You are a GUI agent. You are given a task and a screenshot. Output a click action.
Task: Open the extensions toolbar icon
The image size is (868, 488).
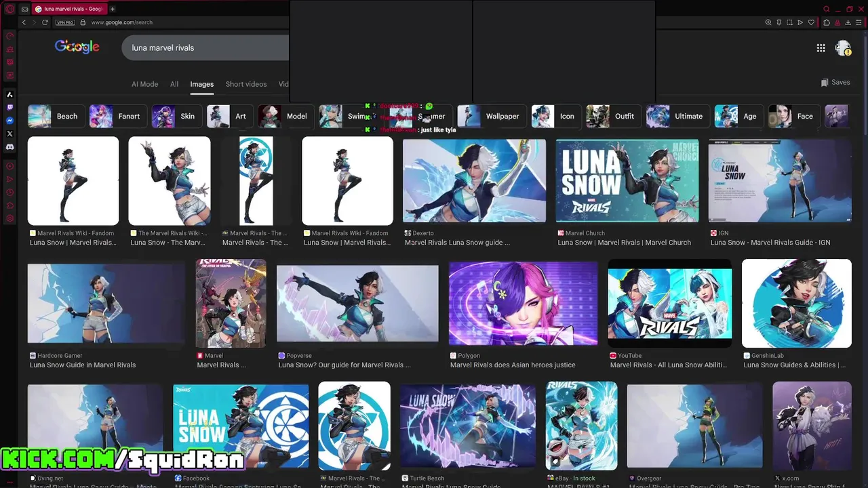pos(827,22)
